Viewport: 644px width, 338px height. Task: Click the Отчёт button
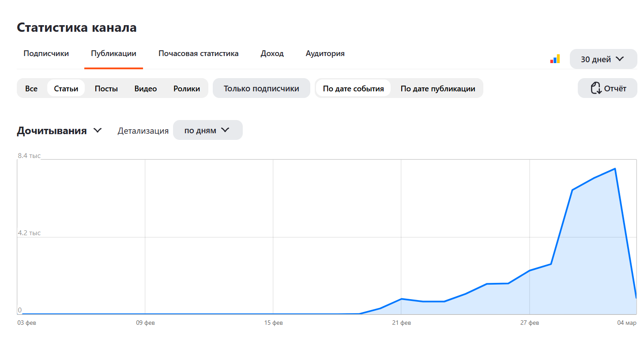(x=607, y=88)
